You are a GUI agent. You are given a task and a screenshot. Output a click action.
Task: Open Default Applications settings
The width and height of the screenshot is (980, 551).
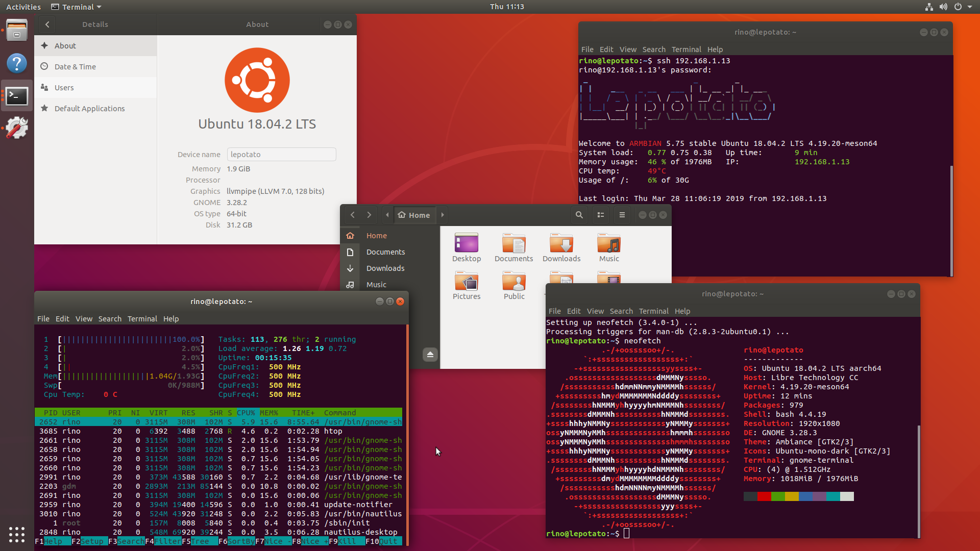click(95, 109)
